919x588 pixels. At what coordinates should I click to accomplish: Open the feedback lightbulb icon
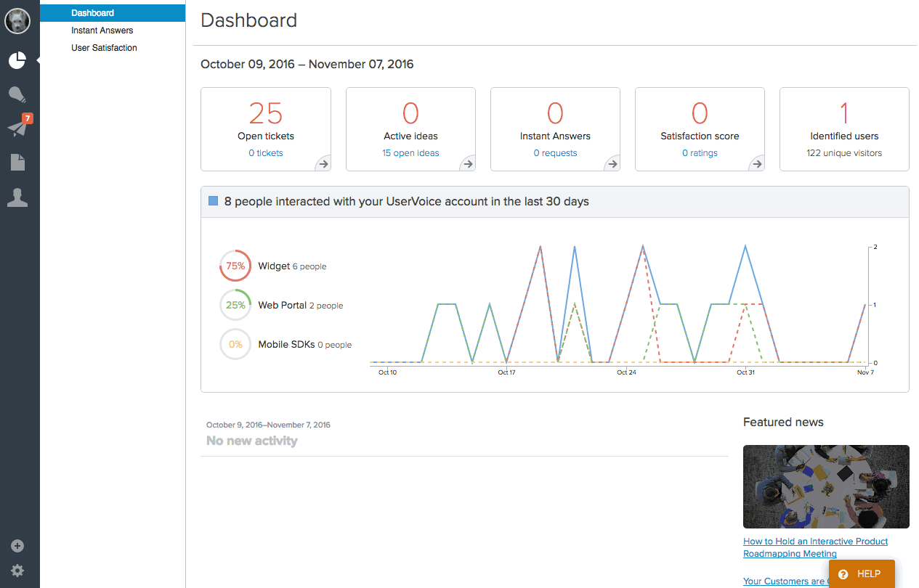(17, 94)
